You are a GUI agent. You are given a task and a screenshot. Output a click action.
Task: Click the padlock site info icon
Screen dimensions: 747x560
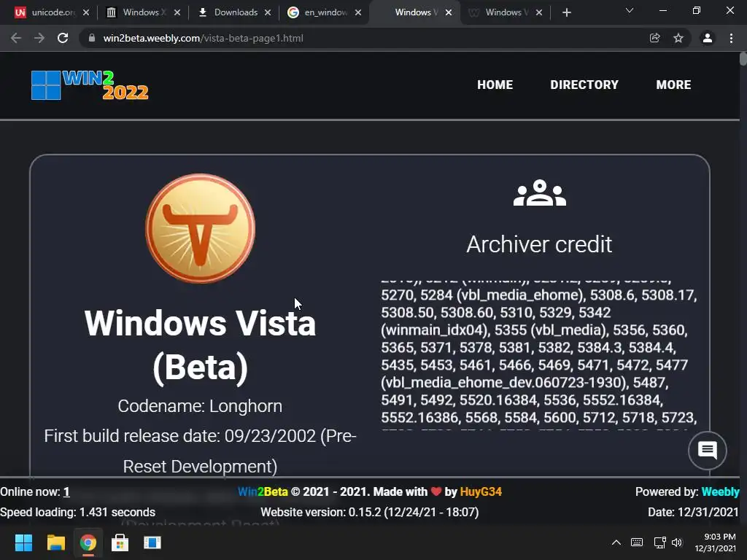(x=92, y=38)
